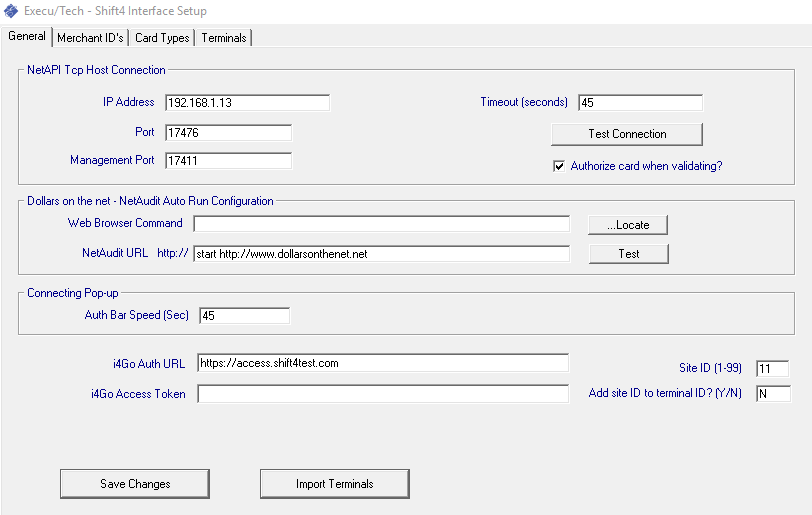Click the NetAudit URL input field
The image size is (812, 515).
(x=382, y=254)
